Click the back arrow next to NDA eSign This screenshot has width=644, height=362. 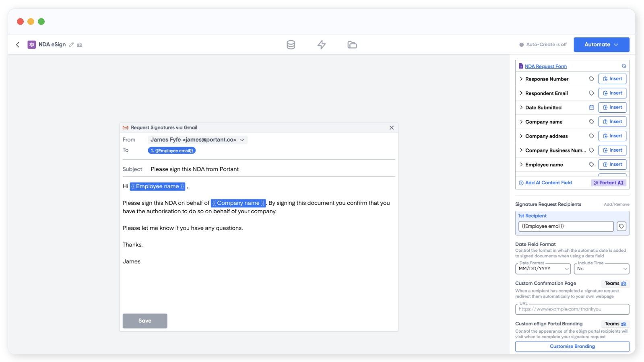(x=18, y=45)
